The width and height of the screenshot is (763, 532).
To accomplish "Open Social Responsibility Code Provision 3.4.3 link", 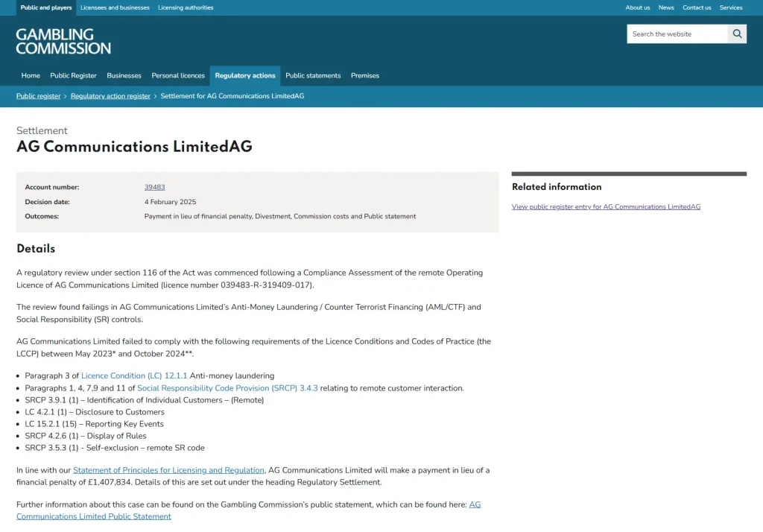I will coord(227,388).
